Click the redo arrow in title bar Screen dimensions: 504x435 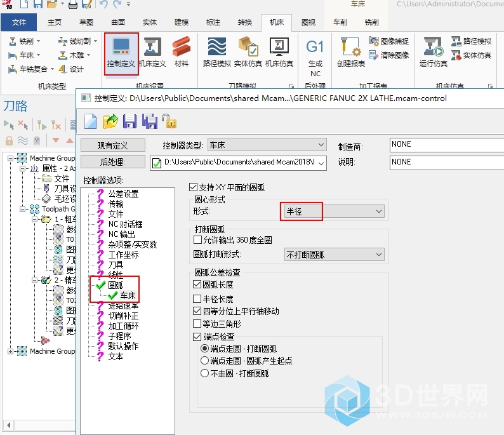pyautogui.click(x=117, y=4)
